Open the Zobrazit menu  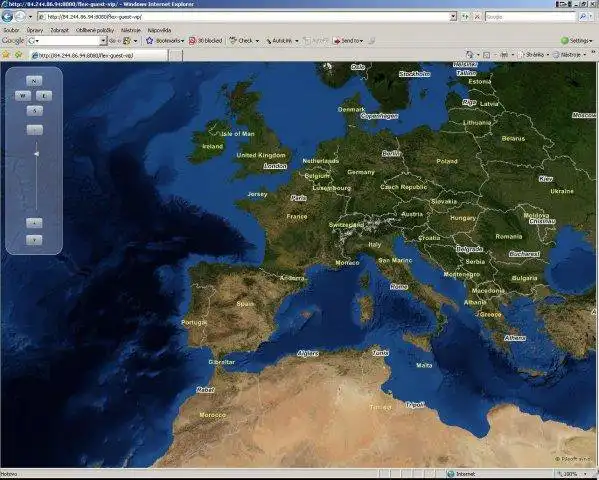coord(60,30)
